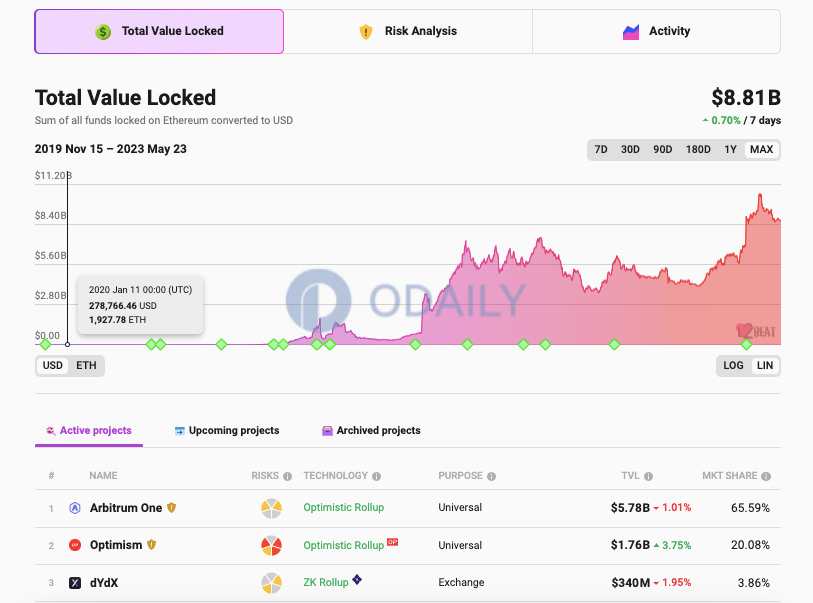The width and height of the screenshot is (813, 603).
Task: Click the PURPOSE column info icon
Action: click(492, 476)
